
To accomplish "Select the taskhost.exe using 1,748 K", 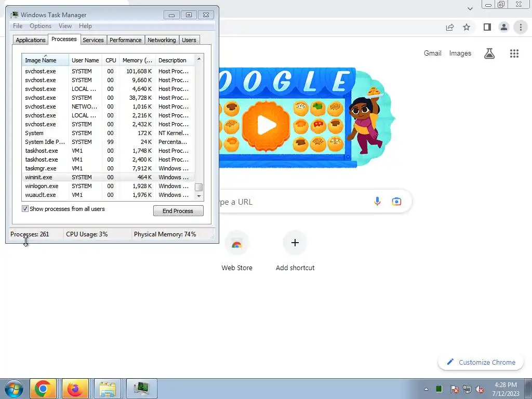I will tap(108, 151).
